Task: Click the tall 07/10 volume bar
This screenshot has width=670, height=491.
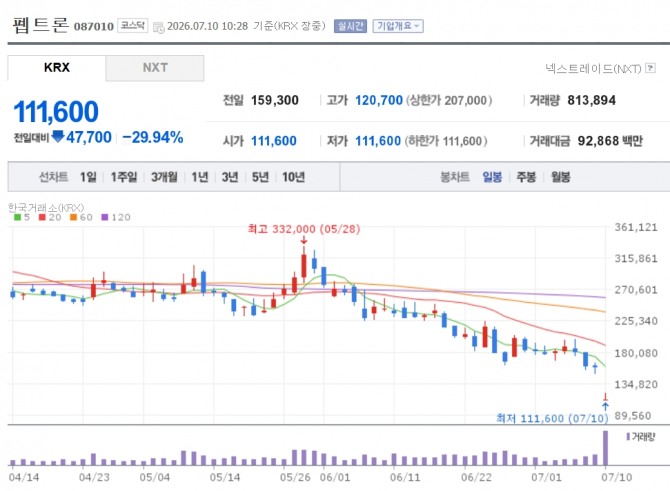Action: [x=605, y=448]
